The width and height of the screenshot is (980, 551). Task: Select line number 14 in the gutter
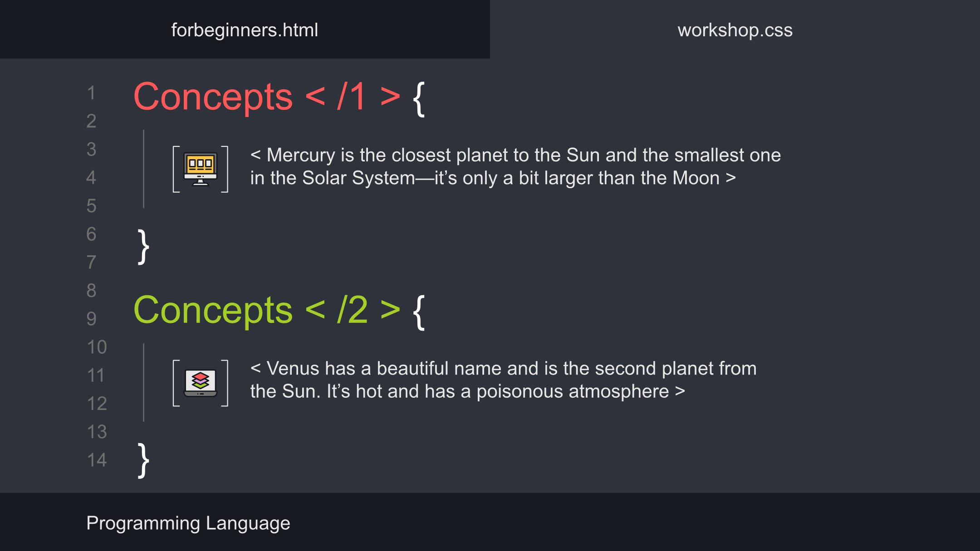pos(97,460)
